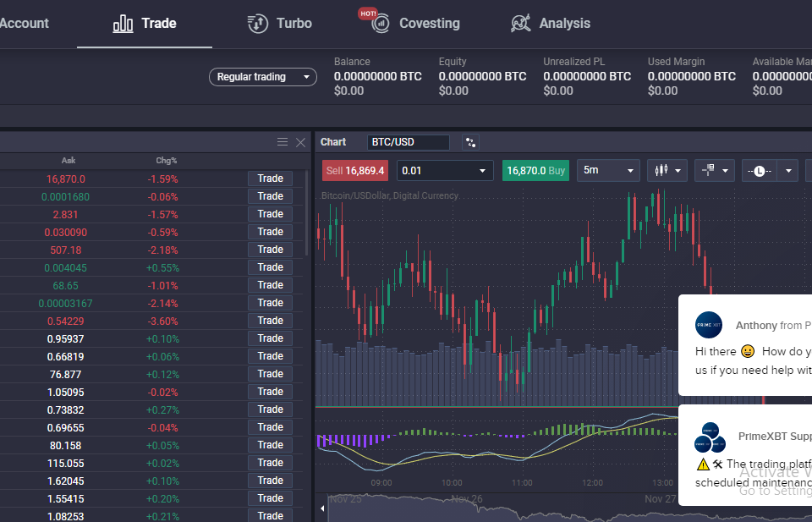Click the Bitcoin/USDollar, Digital Currency chart caption
The width and height of the screenshot is (812, 522).
coord(389,195)
